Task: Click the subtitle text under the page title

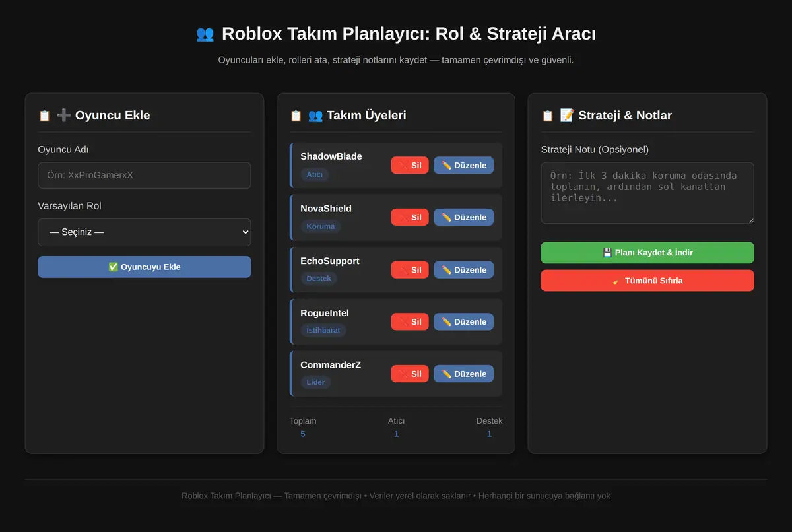Action: [396, 60]
